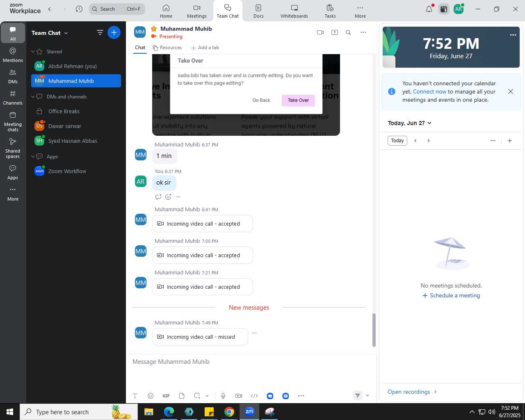Collapse the DMs and channels section
Screen dimensions: 525x420
(33, 97)
